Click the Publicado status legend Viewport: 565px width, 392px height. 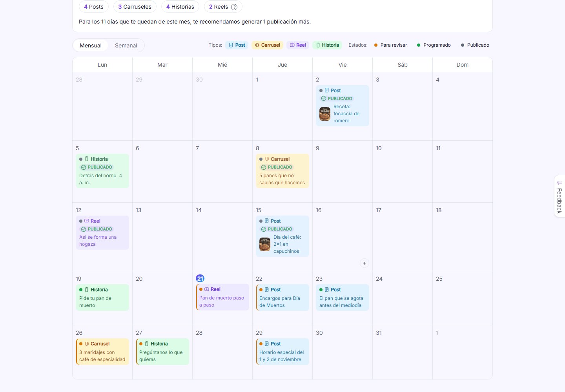475,45
